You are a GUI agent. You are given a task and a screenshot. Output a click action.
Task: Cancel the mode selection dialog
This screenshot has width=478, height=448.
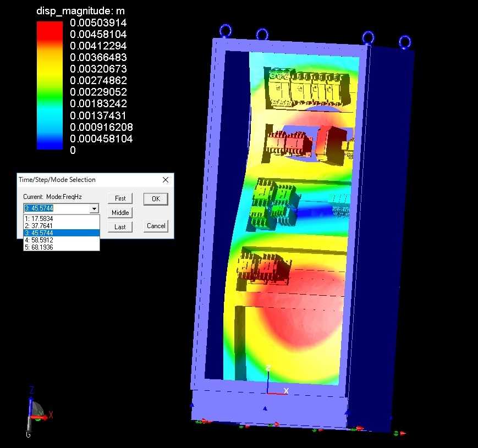click(156, 226)
